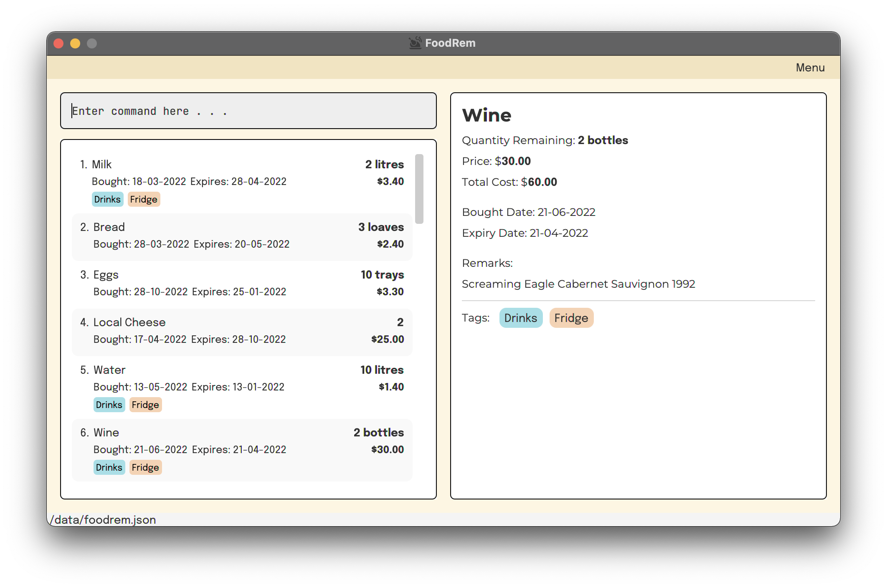Click the yellow minimize window button

[x=75, y=43]
